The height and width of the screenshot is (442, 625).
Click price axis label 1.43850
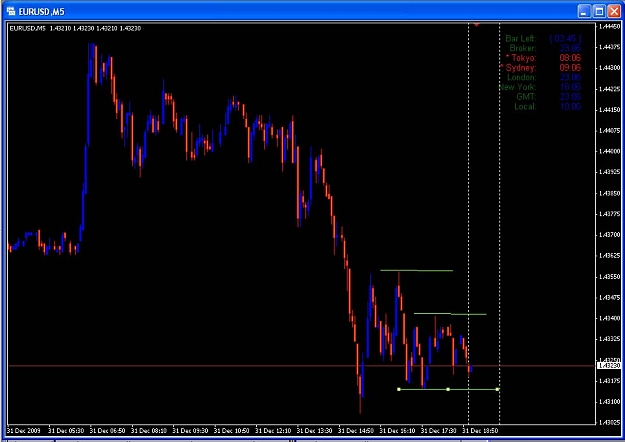click(x=609, y=193)
